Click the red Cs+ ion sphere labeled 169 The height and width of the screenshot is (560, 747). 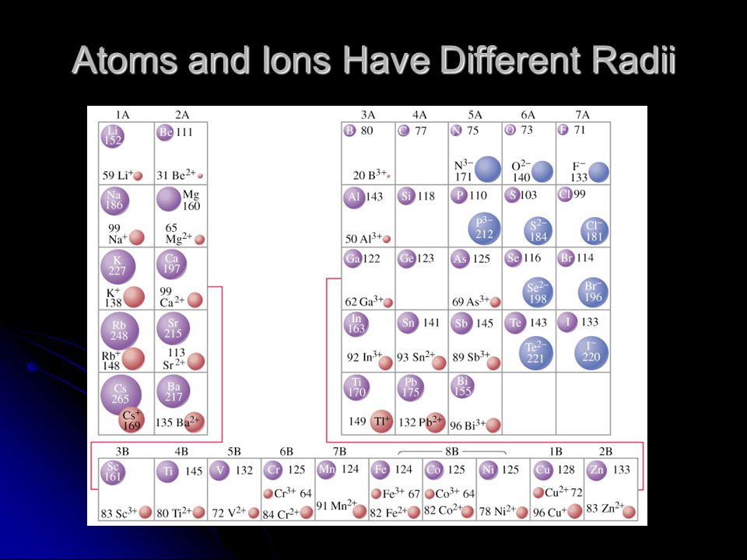pyautogui.click(x=132, y=420)
